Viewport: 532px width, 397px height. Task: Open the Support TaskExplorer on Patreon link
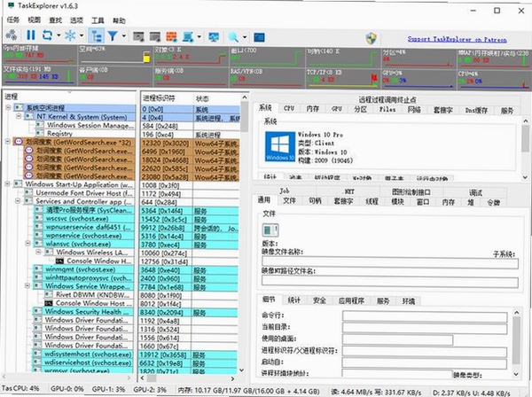tap(457, 39)
